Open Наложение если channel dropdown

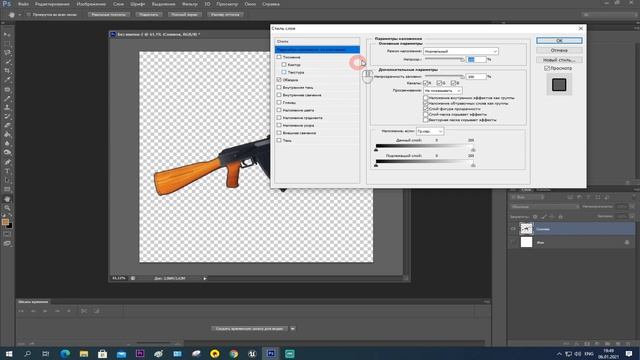pos(430,131)
